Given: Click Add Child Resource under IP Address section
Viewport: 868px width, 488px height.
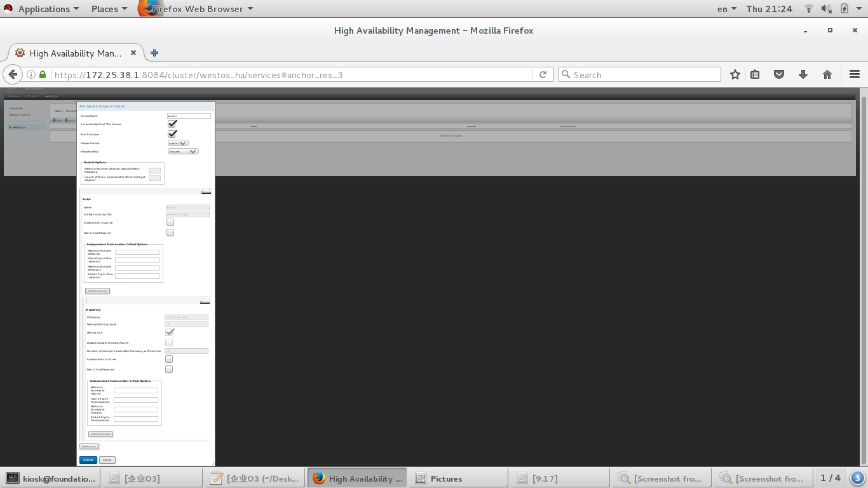Looking at the screenshot, I should pos(100,434).
